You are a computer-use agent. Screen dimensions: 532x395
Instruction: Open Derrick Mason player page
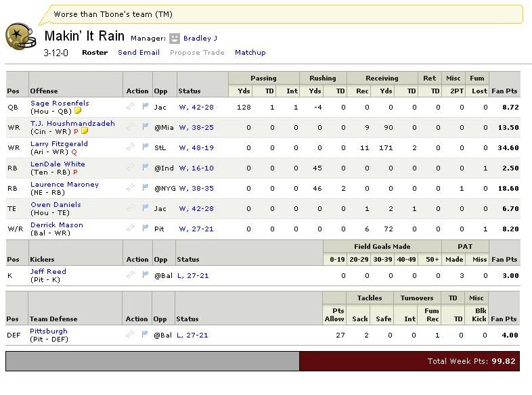tap(57, 225)
